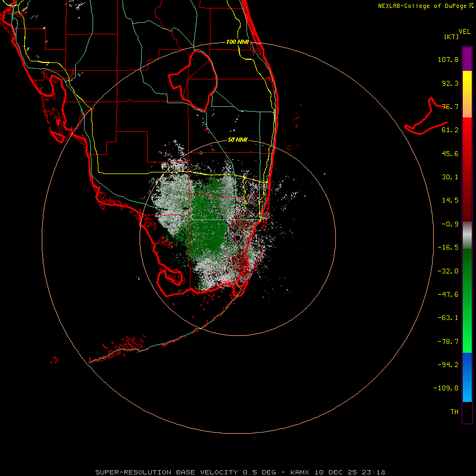The image size is (476, 476).
Task: Pick the blue segment of the color bar
Action: (x=467, y=377)
